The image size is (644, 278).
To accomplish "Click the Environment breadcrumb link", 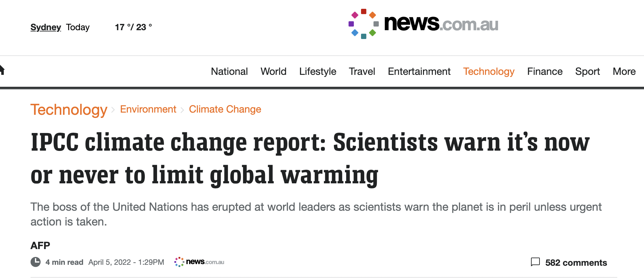I will pos(148,109).
